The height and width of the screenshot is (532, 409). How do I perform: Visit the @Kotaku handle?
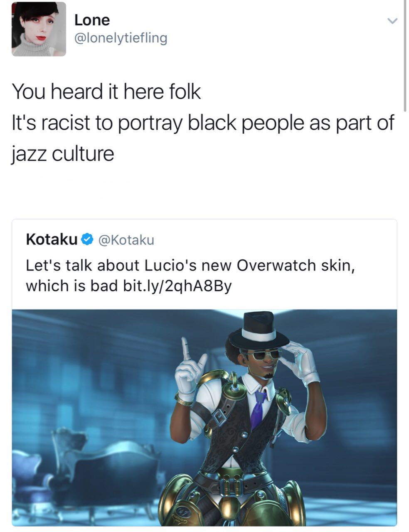click(125, 240)
